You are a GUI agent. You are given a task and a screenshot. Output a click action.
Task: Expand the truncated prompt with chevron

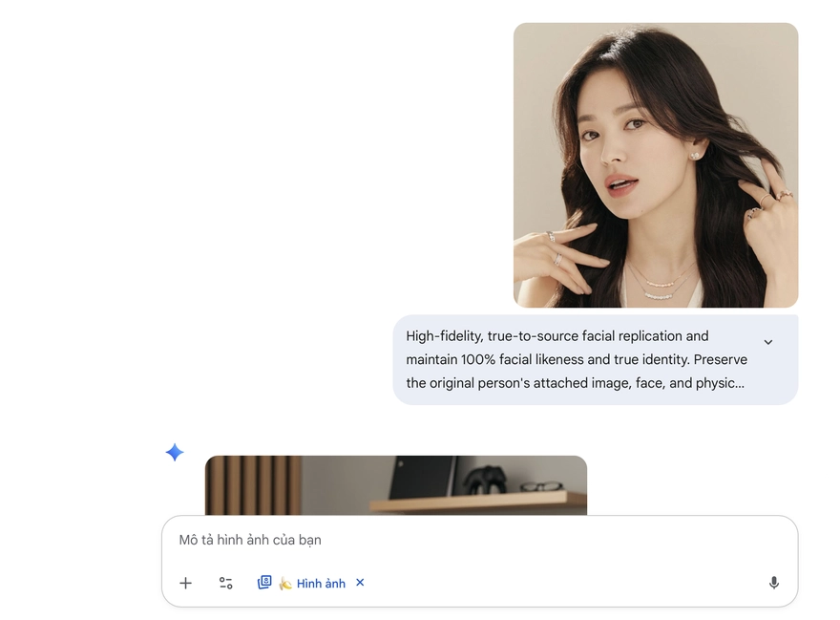coord(768,342)
